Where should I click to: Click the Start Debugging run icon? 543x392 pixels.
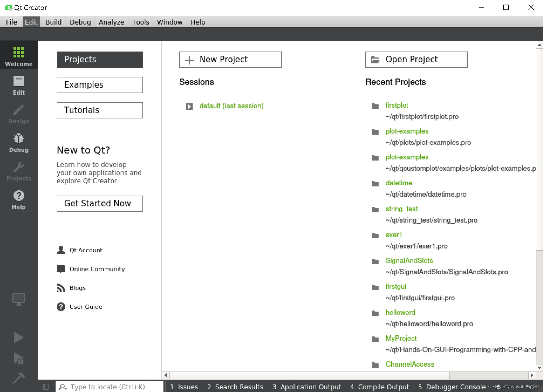coord(19,359)
